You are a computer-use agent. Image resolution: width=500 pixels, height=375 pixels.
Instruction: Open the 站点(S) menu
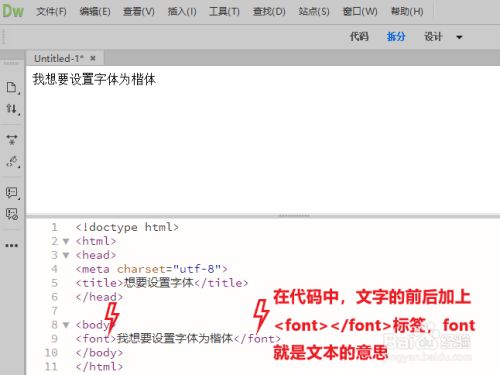[314, 12]
